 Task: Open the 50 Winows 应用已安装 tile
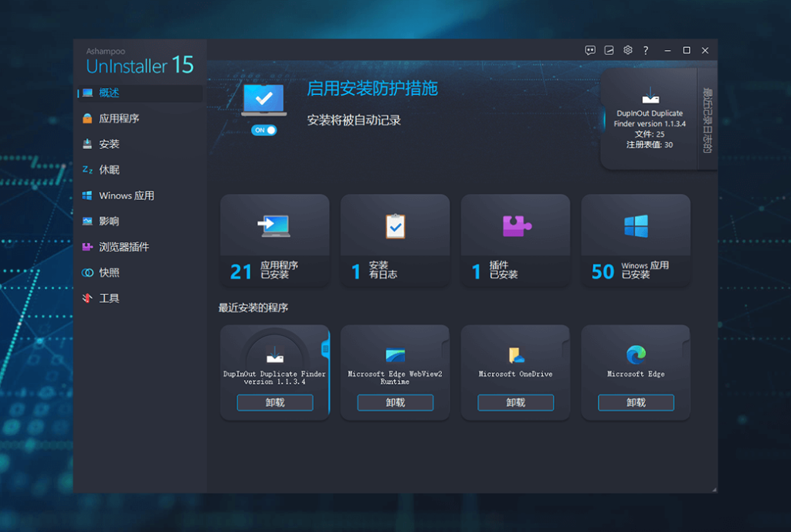click(x=636, y=241)
